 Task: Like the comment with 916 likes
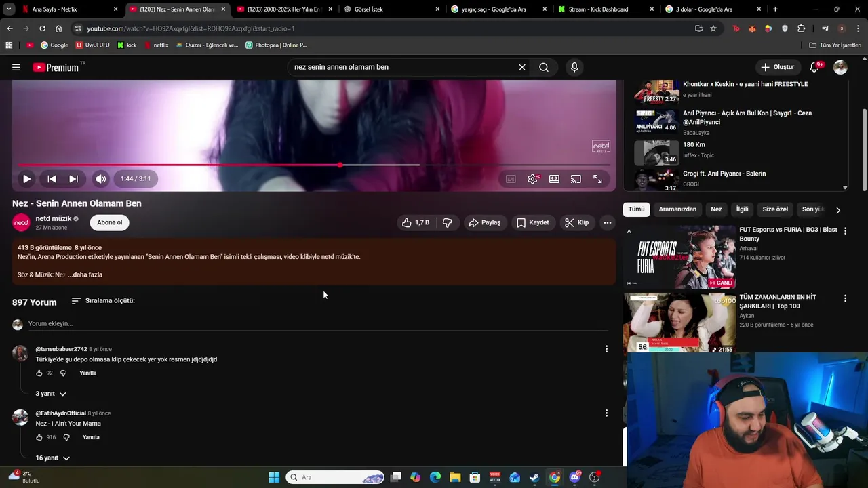click(x=39, y=437)
